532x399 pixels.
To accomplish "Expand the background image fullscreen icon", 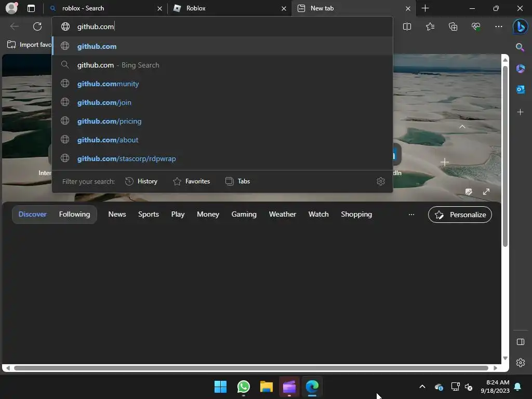I will (x=486, y=192).
